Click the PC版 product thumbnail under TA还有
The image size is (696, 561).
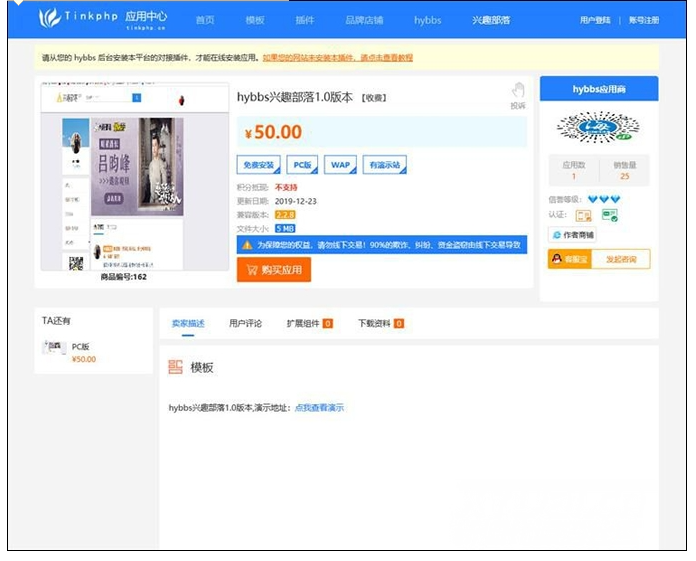[x=54, y=348]
